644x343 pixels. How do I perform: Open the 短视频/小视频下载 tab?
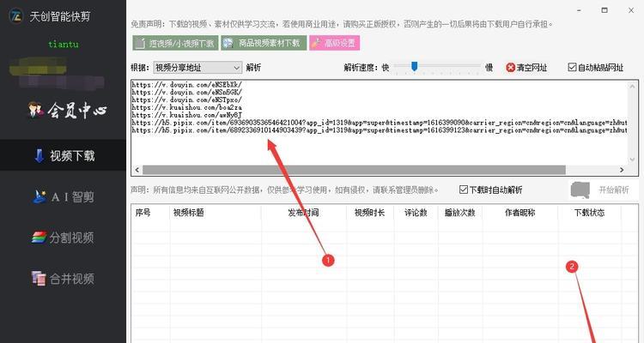pos(175,43)
